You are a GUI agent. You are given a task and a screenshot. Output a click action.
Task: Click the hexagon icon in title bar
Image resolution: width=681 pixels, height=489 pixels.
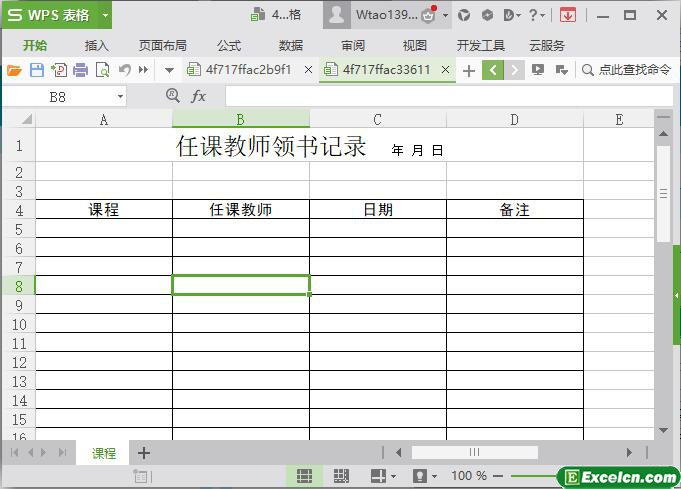tap(487, 15)
